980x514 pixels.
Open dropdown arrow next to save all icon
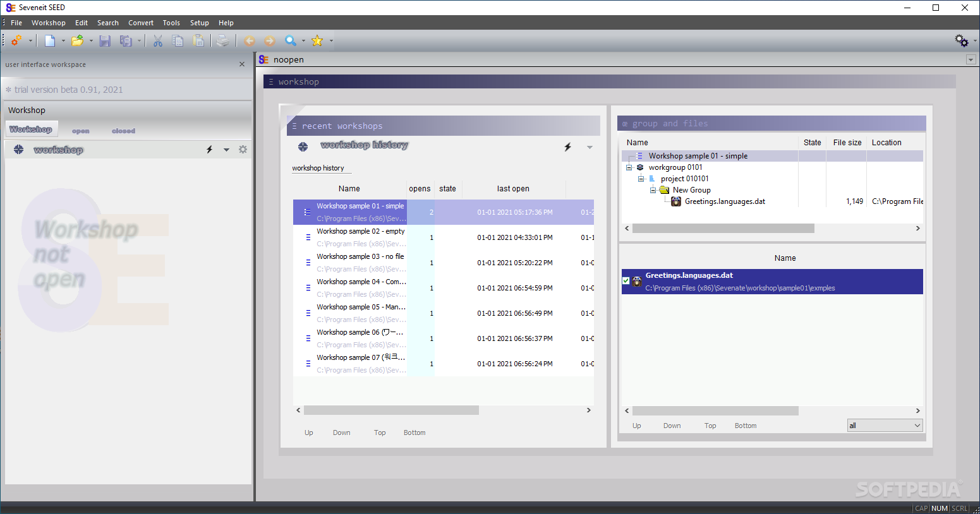140,41
